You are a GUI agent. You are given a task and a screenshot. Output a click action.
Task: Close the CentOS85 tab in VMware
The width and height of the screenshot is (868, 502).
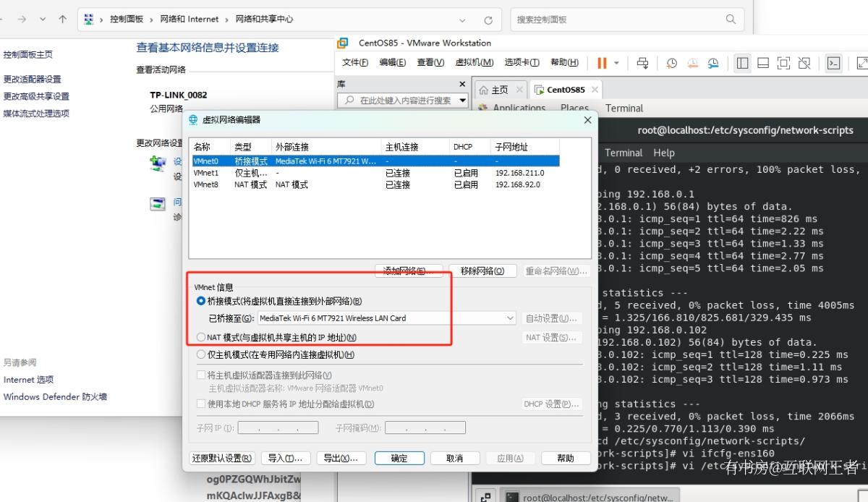595,90
